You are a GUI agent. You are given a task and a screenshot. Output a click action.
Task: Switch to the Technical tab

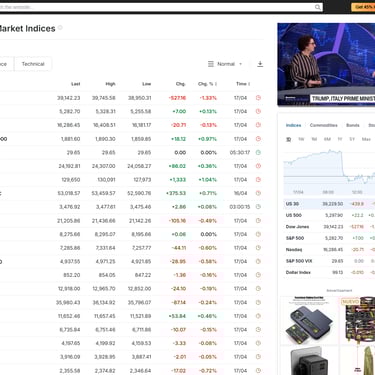pyautogui.click(x=33, y=64)
